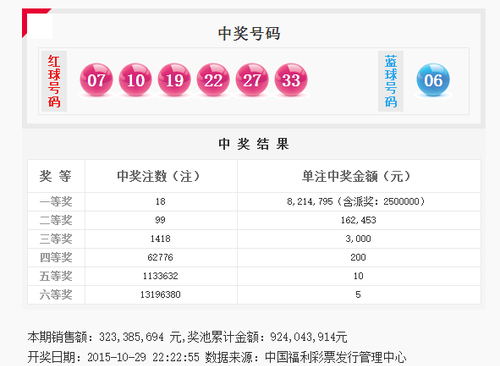Click the blue ball numbered 06
The width and height of the screenshot is (500, 366).
pos(433,80)
